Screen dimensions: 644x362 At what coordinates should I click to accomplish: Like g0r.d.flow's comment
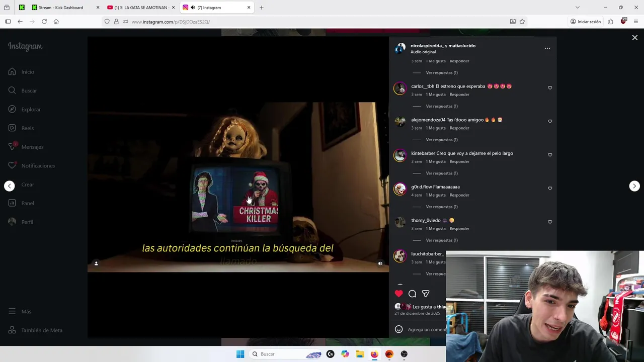click(x=550, y=189)
